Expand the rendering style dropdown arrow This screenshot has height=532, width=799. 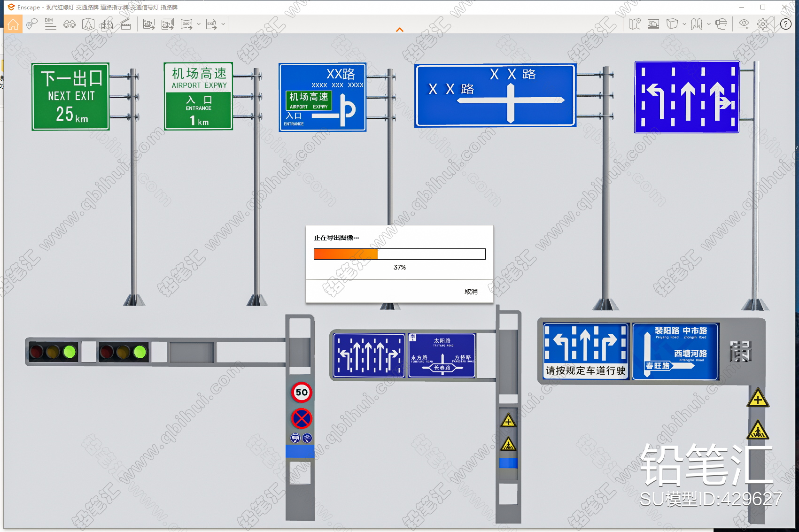pyautogui.click(x=684, y=24)
